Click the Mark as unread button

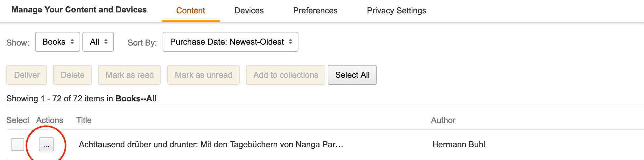point(203,75)
